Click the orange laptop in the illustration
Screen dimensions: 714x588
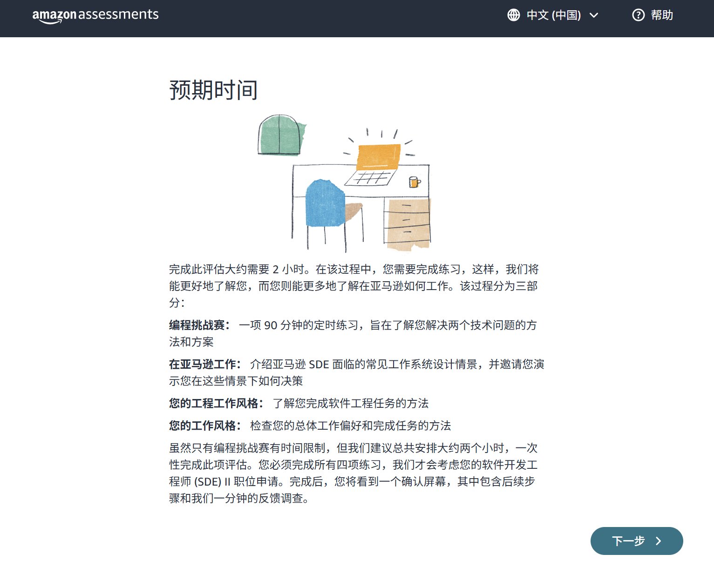pyautogui.click(x=378, y=157)
